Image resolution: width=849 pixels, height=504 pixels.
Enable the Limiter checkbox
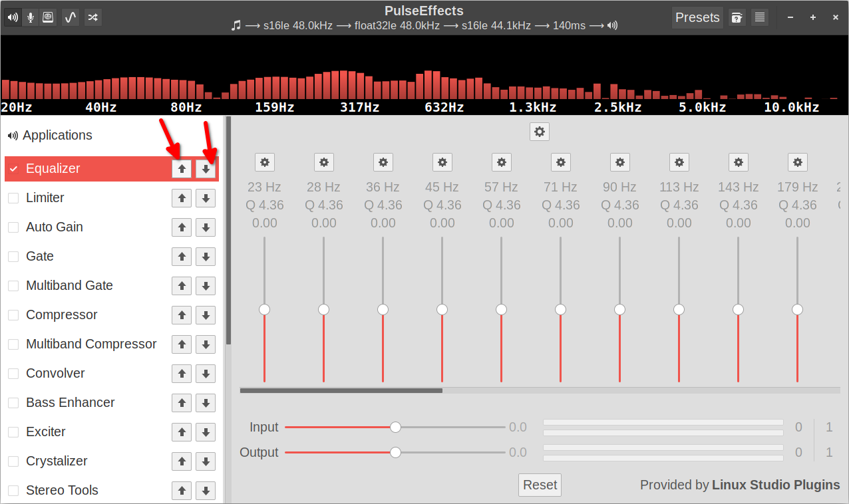click(x=13, y=198)
